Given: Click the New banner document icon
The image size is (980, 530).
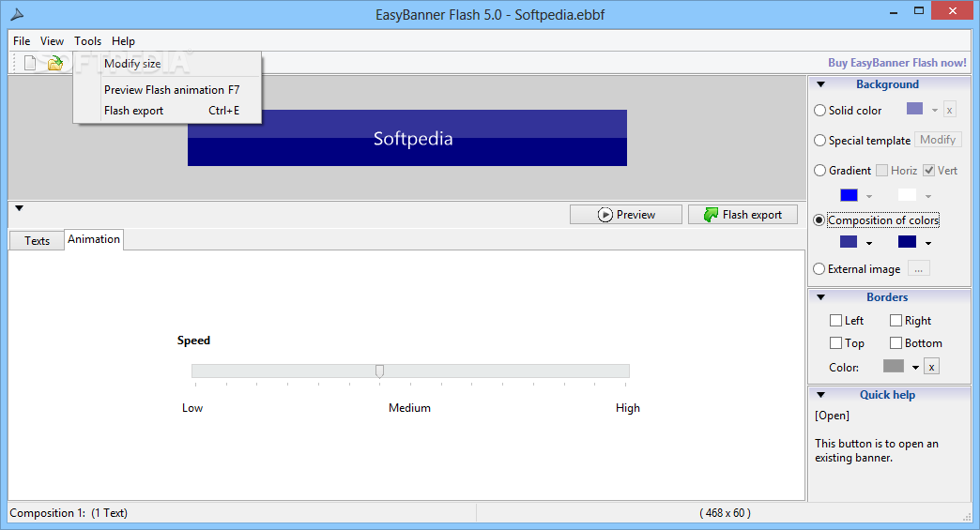Looking at the screenshot, I should coord(29,63).
